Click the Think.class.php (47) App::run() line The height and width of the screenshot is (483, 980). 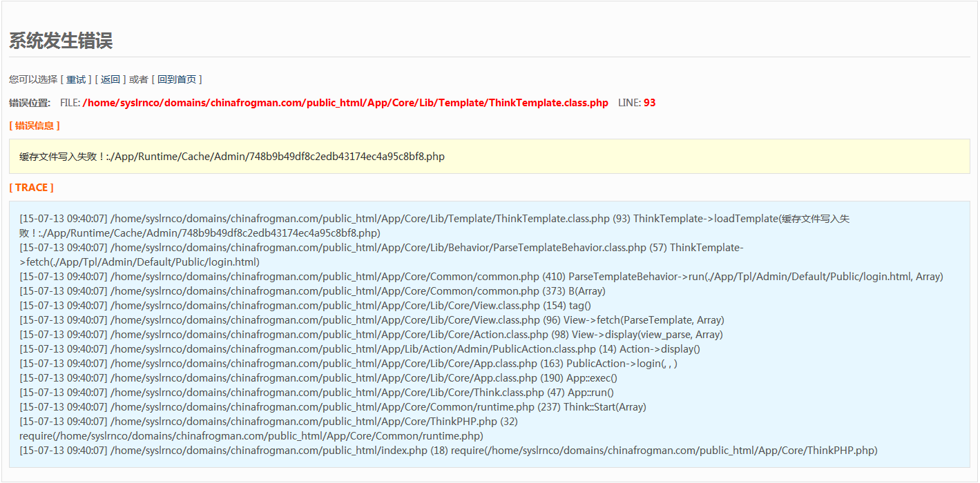(316, 393)
